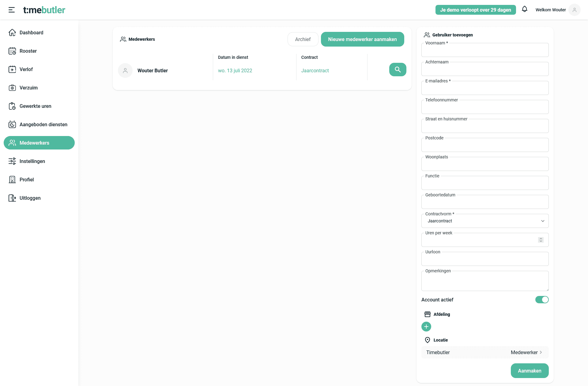This screenshot has width=588, height=386.
Task: Focus the Woonplaats input field
Action: pyautogui.click(x=485, y=164)
